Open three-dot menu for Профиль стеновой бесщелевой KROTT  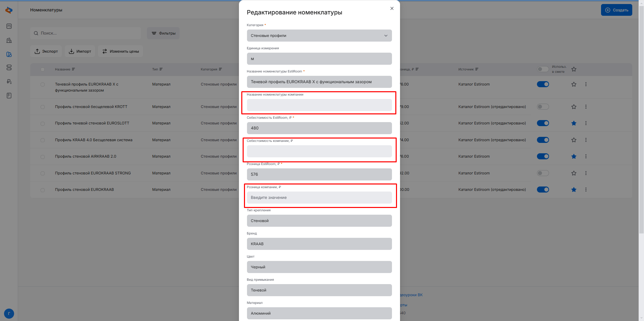click(586, 107)
